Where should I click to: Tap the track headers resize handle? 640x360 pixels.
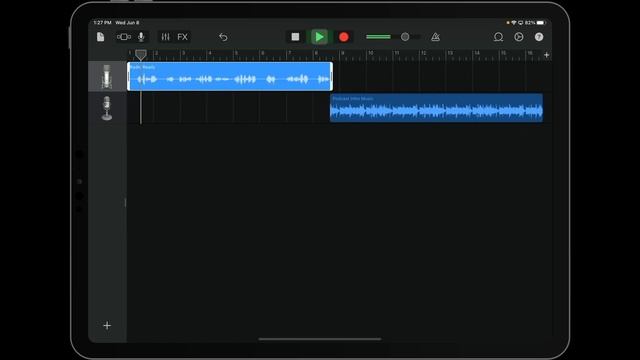coord(125,202)
